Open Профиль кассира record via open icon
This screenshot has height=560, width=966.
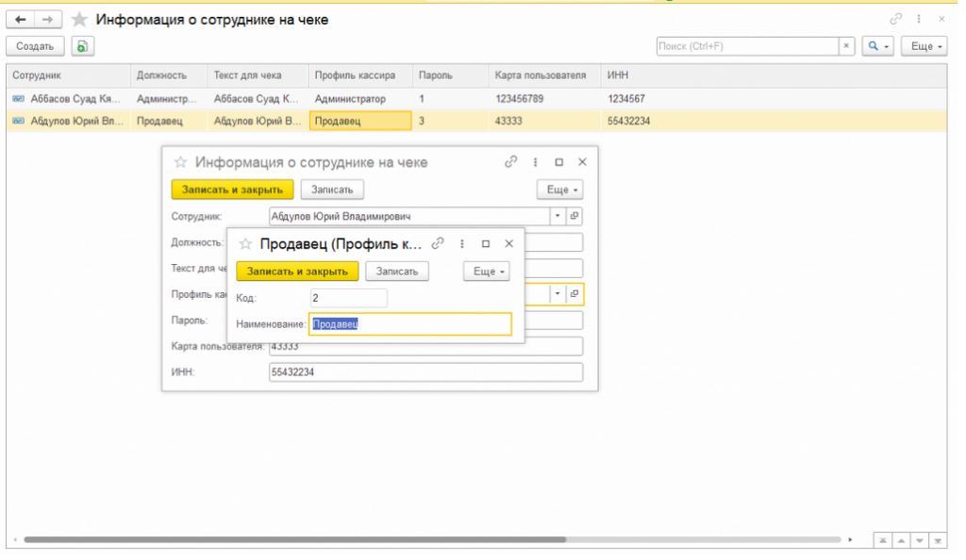coord(575,294)
